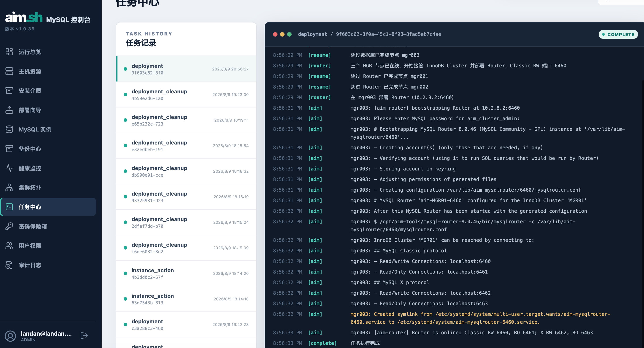
Task: Open 审计日志 in the sidebar
Action: (x=48, y=265)
